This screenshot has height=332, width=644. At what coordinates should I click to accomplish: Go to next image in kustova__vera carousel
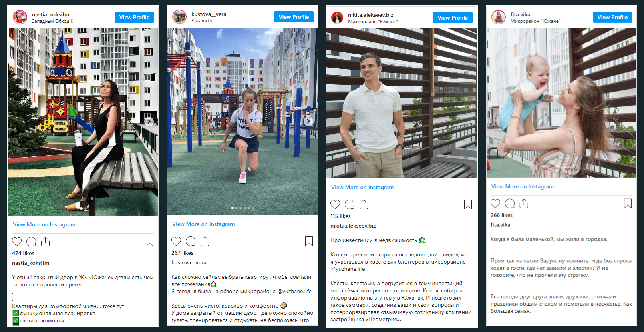pos(308,121)
